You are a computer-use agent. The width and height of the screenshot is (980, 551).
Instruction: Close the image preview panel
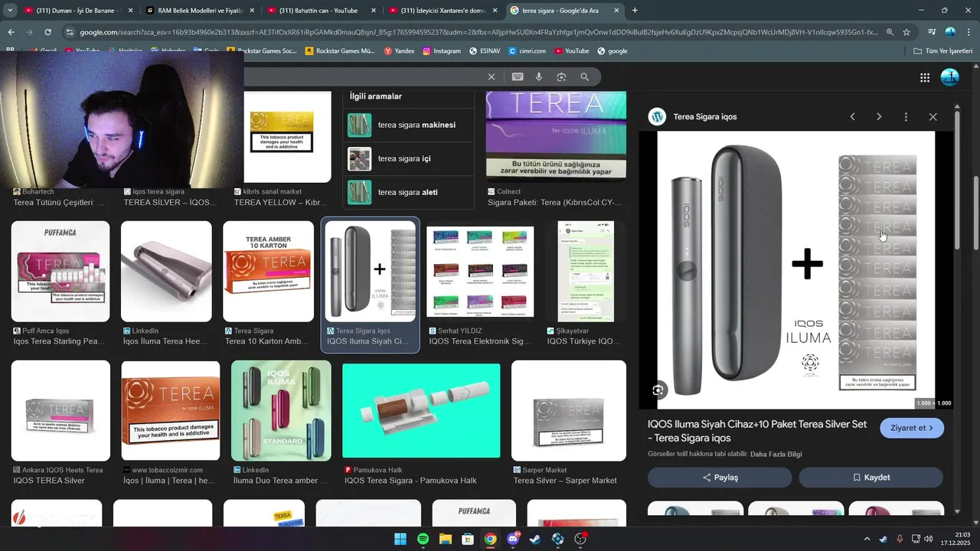[x=933, y=116]
